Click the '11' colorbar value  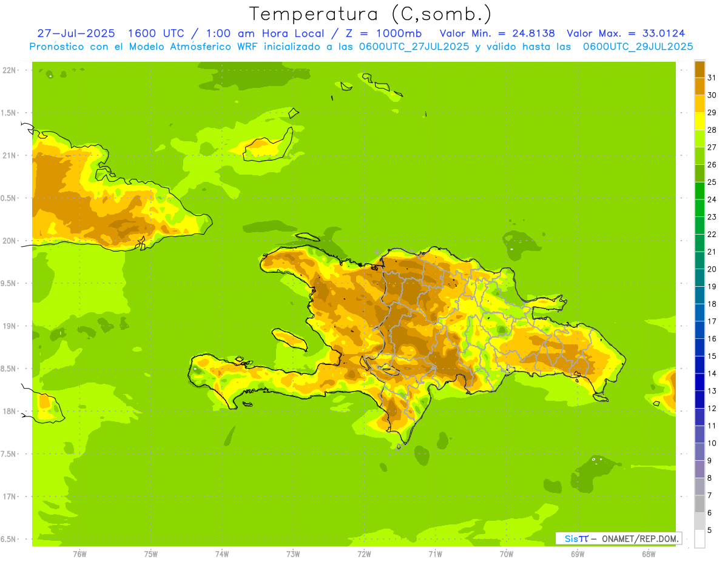point(712,426)
